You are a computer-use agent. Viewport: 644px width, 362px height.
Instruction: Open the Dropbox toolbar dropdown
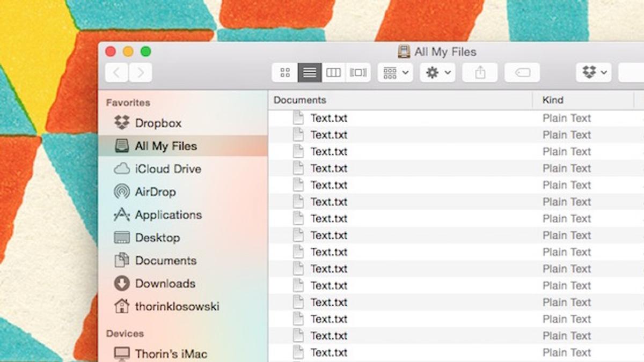point(595,72)
